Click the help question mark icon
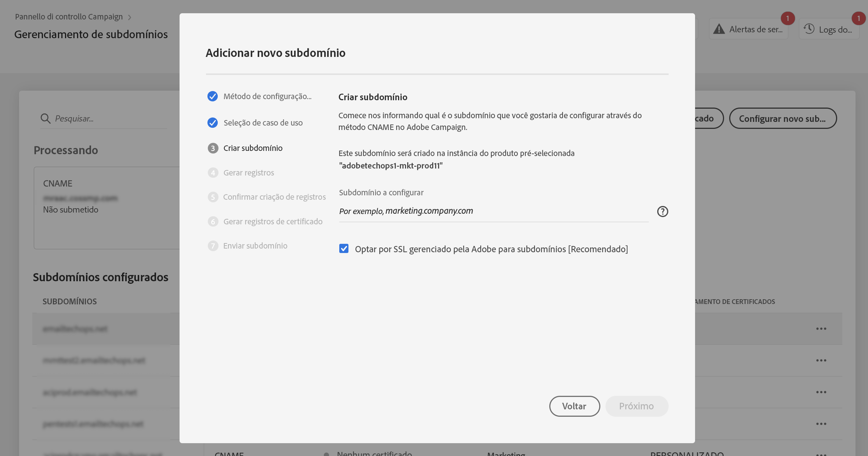Image resolution: width=868 pixels, height=456 pixels. click(x=662, y=211)
